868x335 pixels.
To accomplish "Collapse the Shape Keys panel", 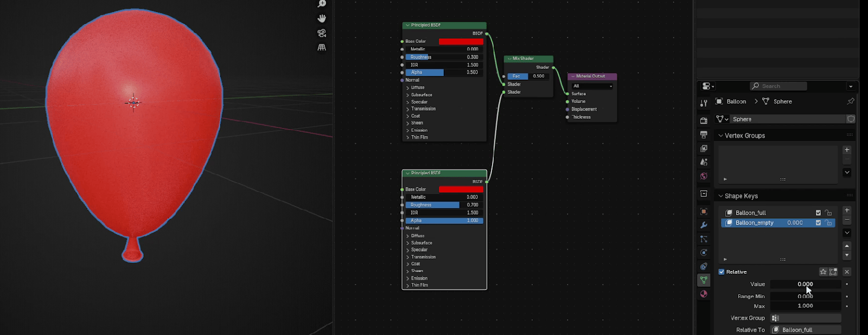I will click(x=721, y=196).
